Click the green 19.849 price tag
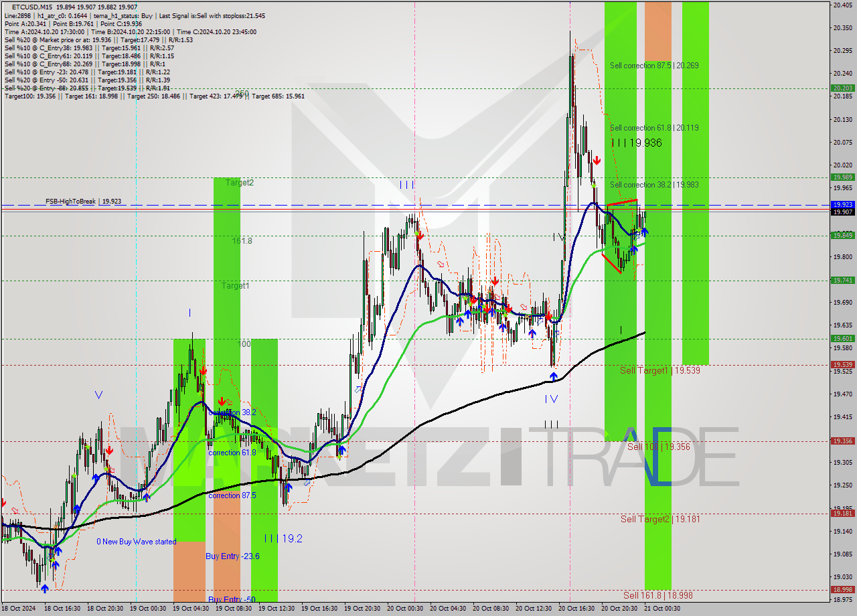The width and height of the screenshot is (857, 616). (842, 236)
